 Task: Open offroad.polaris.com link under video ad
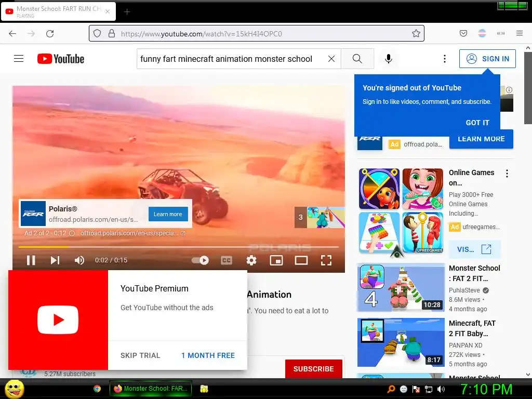point(132,233)
